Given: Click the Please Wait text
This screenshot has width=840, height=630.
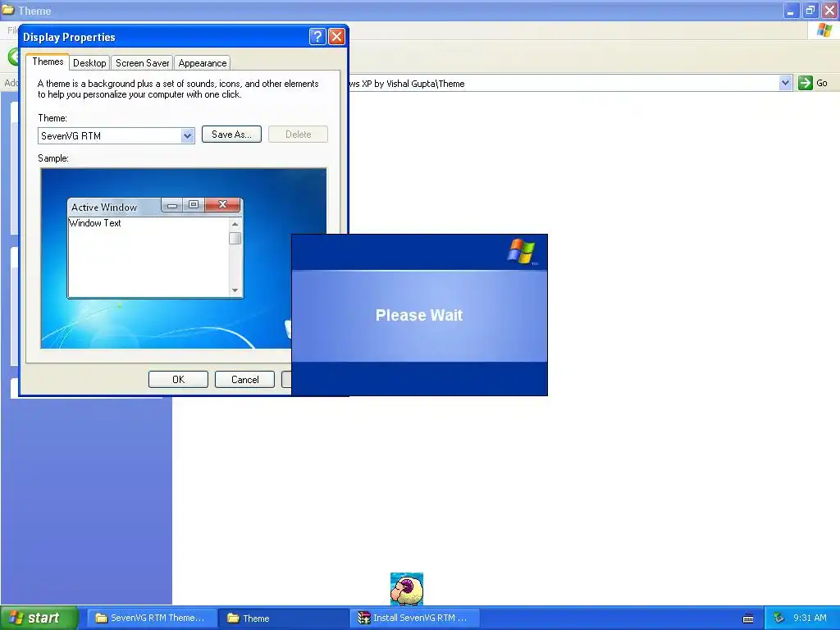Looking at the screenshot, I should (419, 315).
